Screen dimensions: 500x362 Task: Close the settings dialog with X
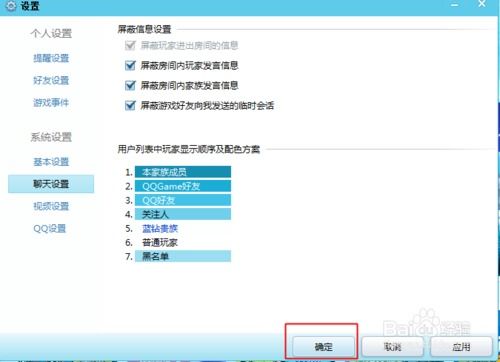point(482,4)
